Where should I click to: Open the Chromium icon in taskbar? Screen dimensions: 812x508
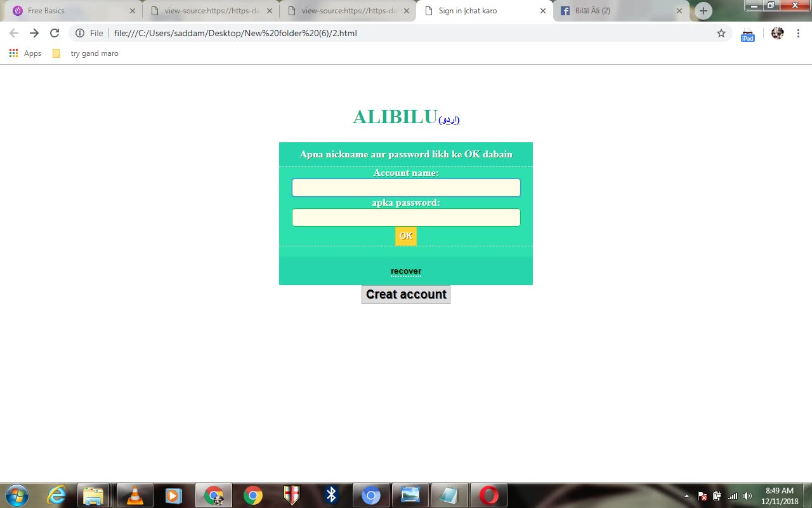(x=370, y=495)
